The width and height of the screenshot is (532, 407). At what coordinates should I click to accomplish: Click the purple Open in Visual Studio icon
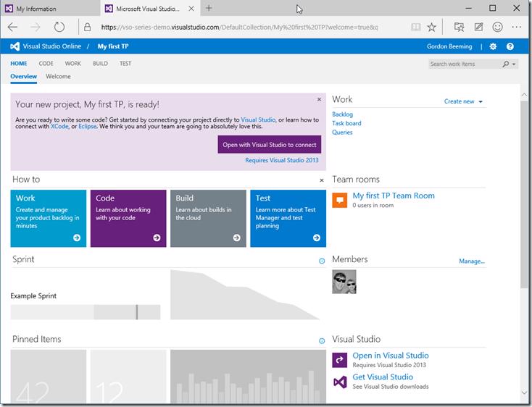pos(340,360)
